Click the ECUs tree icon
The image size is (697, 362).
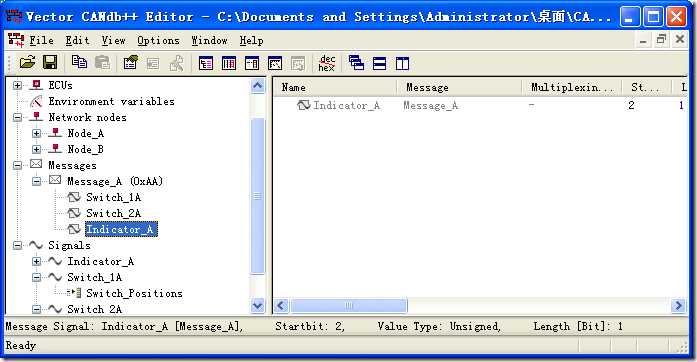pos(36,84)
